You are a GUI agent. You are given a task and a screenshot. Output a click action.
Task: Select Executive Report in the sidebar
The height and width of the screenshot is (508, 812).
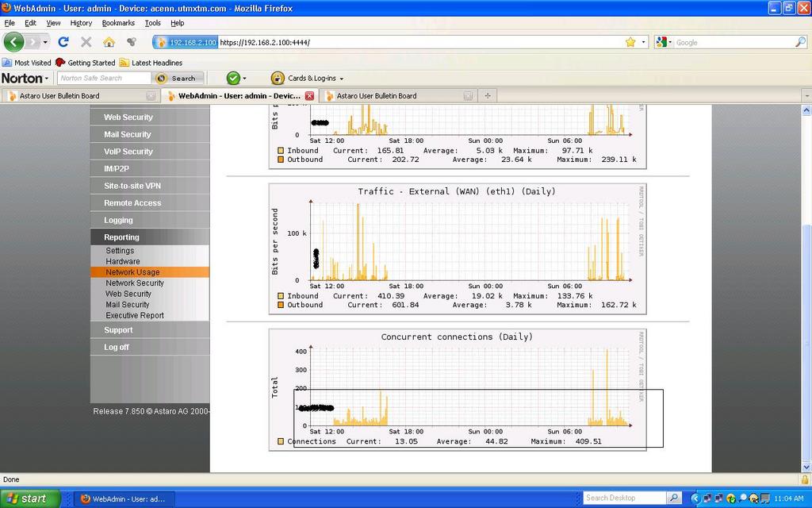pyautogui.click(x=135, y=315)
